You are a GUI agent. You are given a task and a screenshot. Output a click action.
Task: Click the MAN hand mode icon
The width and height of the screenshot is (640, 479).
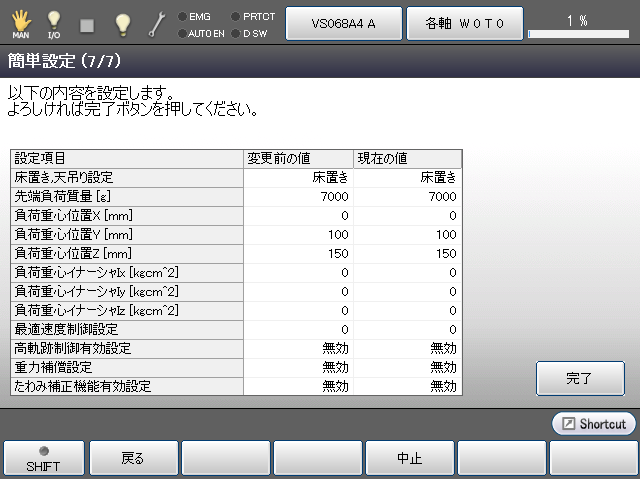click(20, 22)
